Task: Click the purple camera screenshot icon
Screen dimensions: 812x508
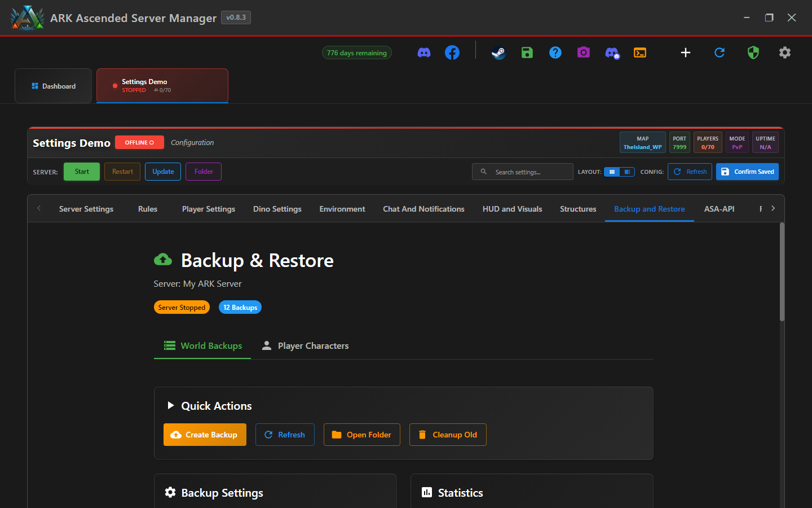Action: [x=584, y=52]
